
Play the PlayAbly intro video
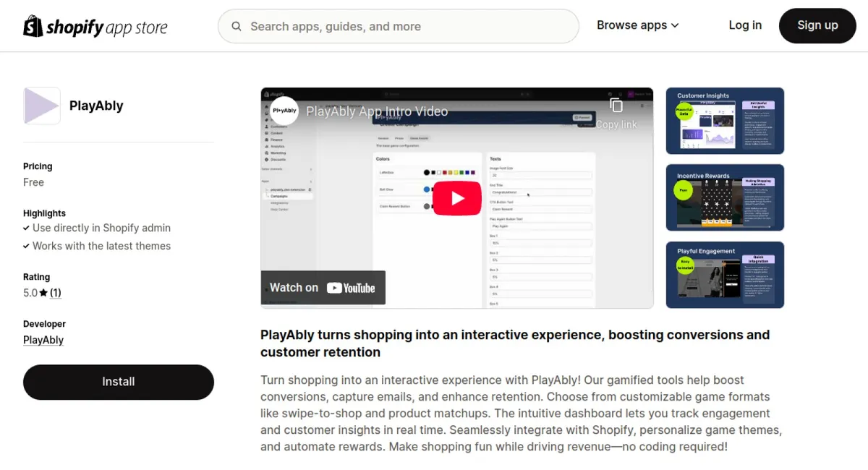pos(457,198)
